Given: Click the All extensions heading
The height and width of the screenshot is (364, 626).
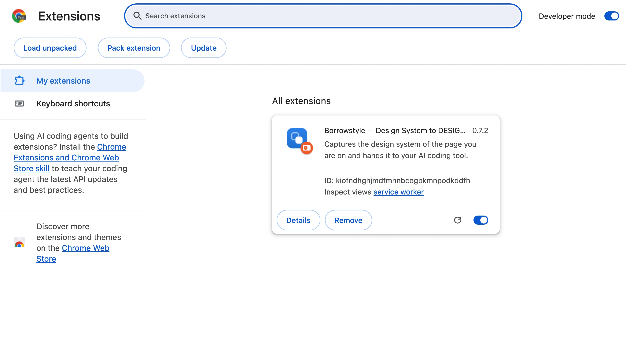Looking at the screenshot, I should tap(301, 101).
